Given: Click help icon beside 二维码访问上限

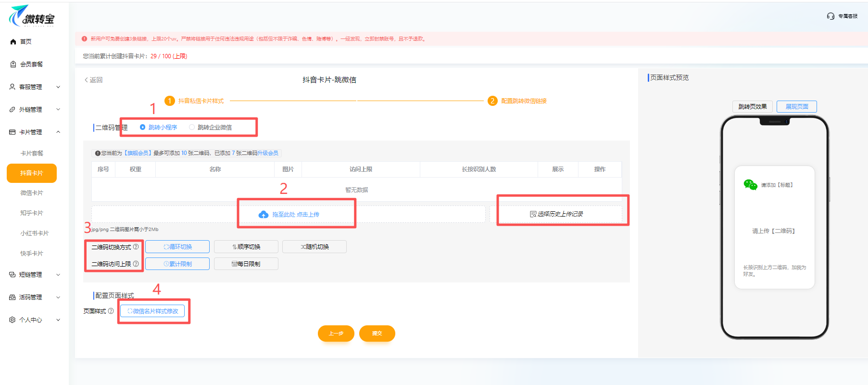Looking at the screenshot, I should point(136,264).
